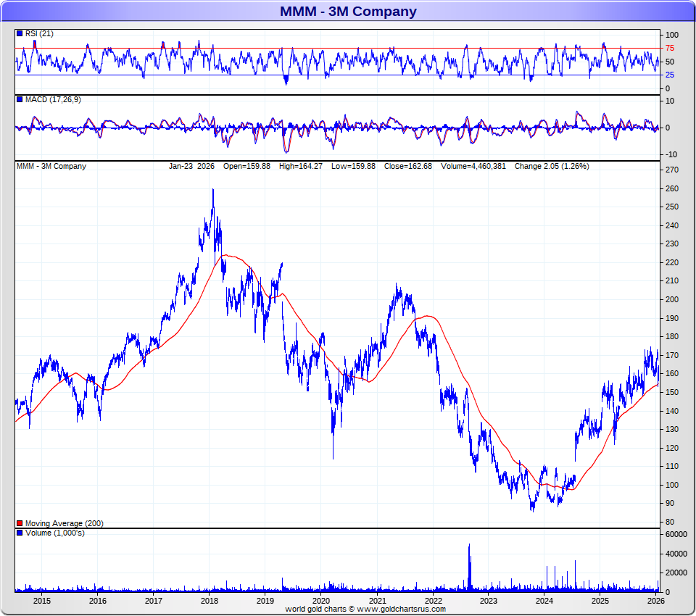The width and height of the screenshot is (696, 616).
Task: Click the 'Moving Average (200)' label
Action: click(64, 524)
